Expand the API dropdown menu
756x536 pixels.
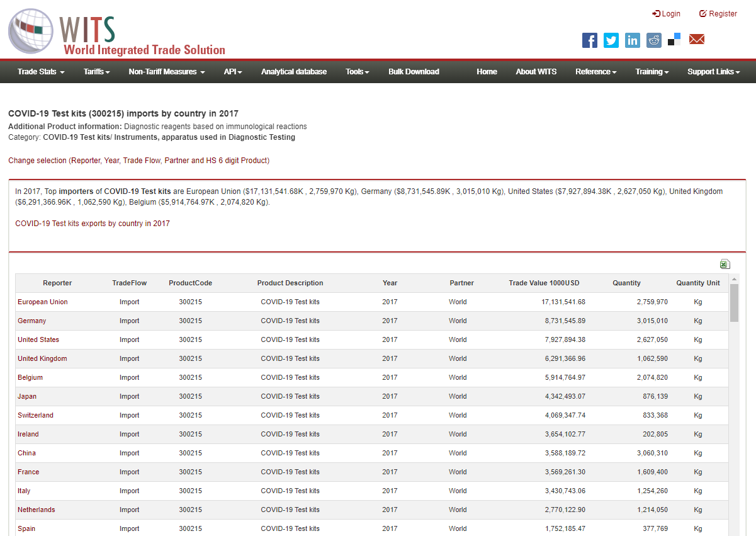(x=233, y=72)
